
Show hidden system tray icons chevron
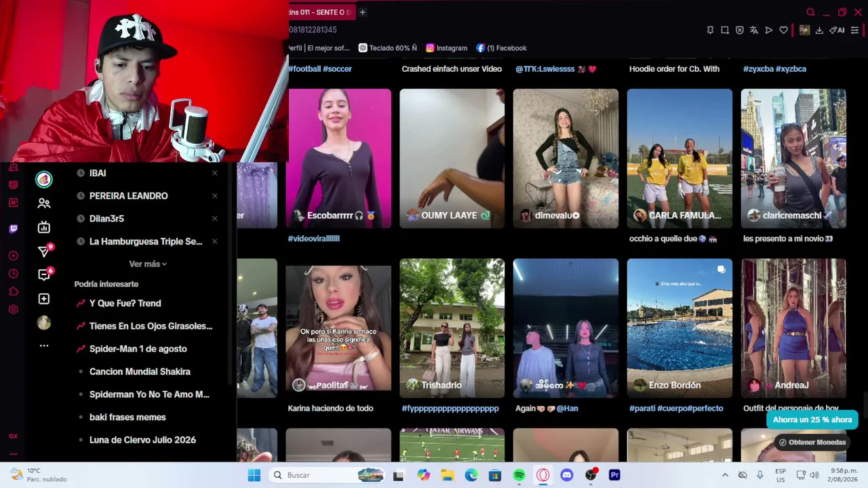coord(725,475)
